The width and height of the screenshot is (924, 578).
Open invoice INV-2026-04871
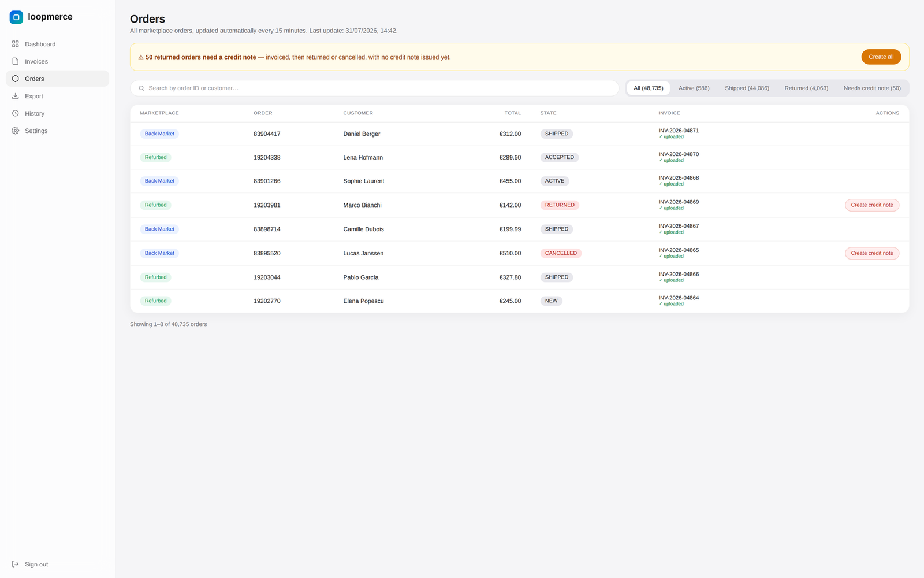pos(679,131)
